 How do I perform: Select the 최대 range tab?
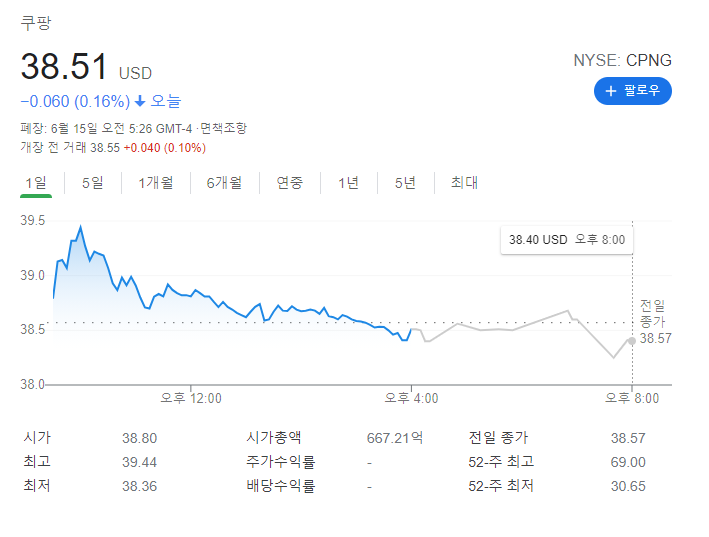click(464, 183)
